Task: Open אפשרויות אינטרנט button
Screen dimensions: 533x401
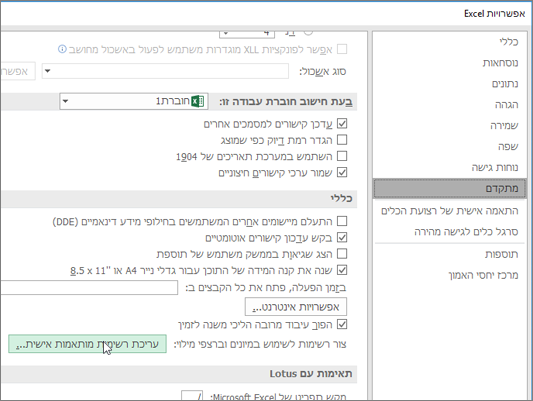Action: [296, 307]
